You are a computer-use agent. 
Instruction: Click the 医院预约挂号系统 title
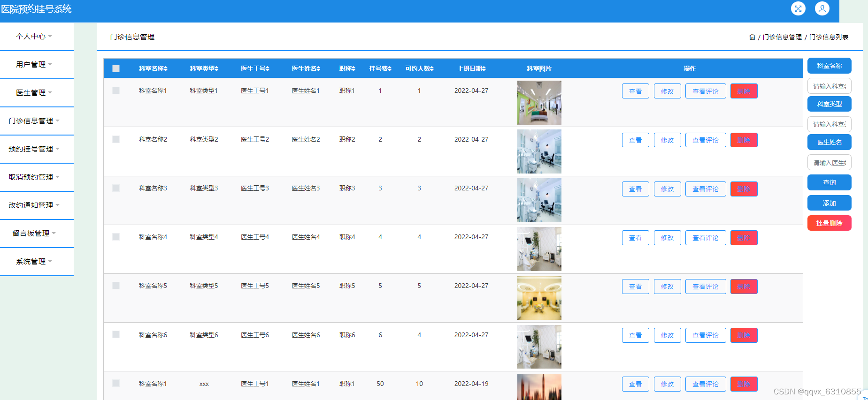click(36, 9)
